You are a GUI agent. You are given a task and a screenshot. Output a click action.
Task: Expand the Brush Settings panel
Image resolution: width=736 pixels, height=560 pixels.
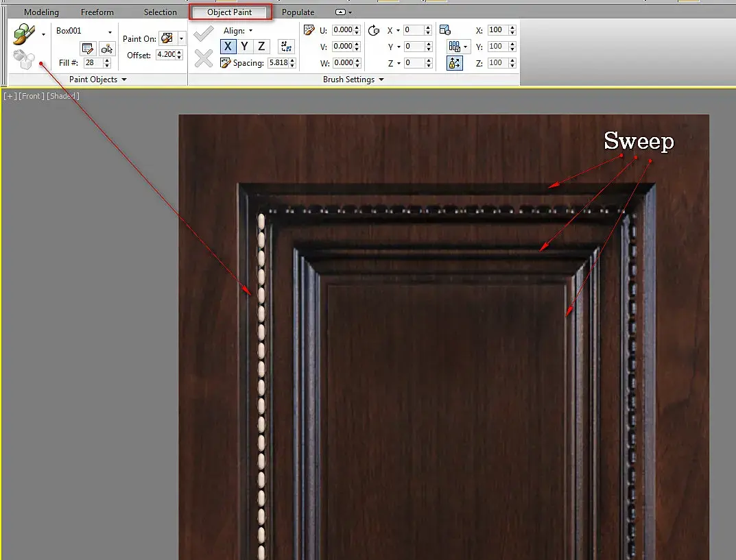353,80
